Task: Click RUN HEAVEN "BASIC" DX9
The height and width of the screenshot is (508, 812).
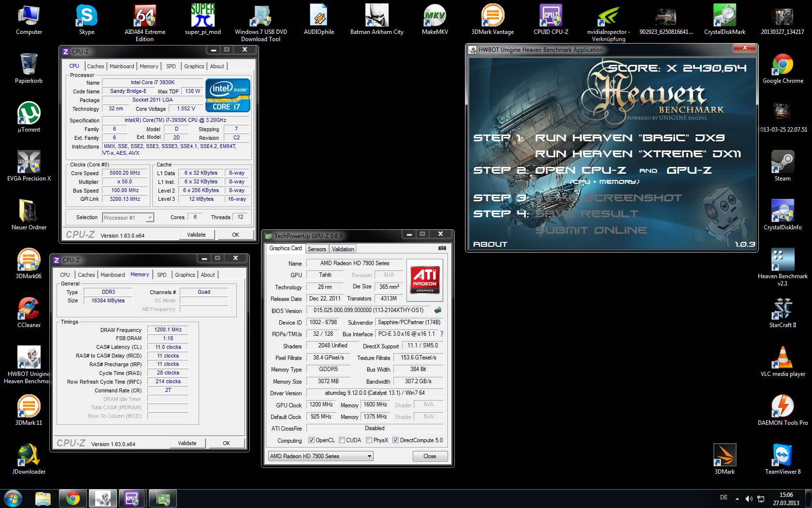Action: pos(630,138)
